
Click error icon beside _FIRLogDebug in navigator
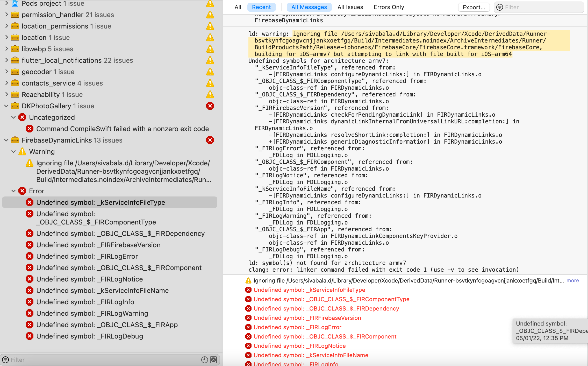[x=30, y=336]
